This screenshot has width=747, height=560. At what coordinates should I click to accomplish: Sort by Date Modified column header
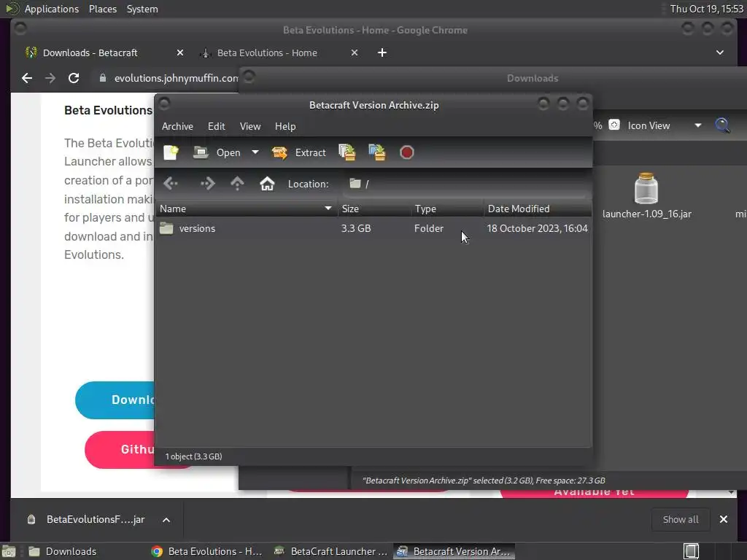[x=538, y=209]
